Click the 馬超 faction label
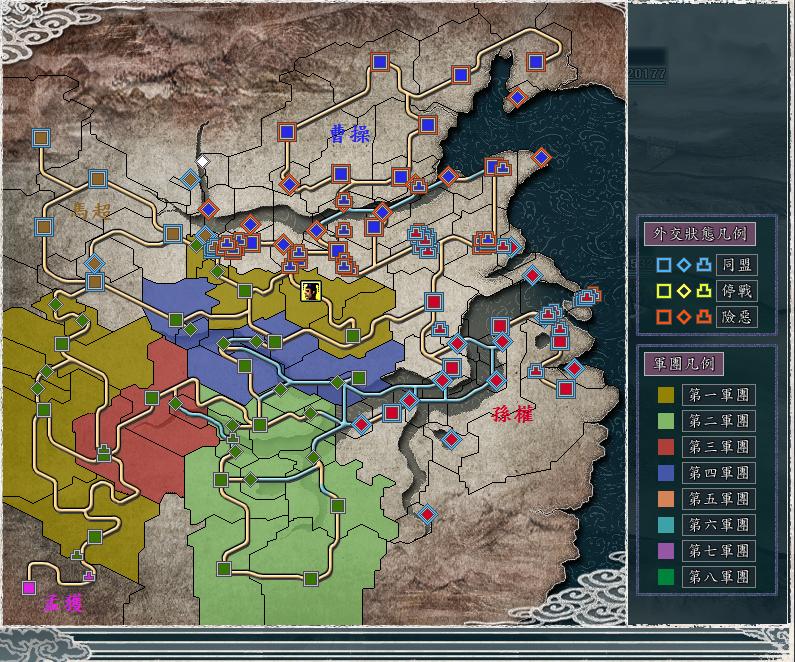 [x=92, y=210]
